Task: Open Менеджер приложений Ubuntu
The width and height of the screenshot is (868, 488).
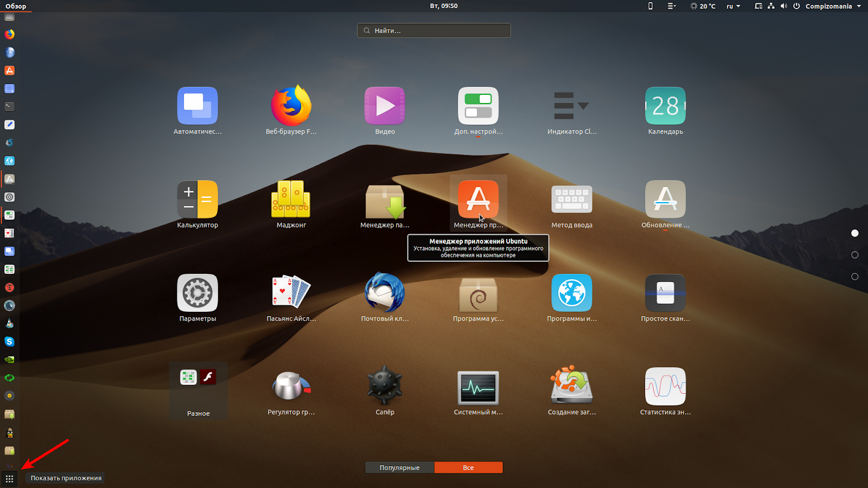Action: click(478, 199)
